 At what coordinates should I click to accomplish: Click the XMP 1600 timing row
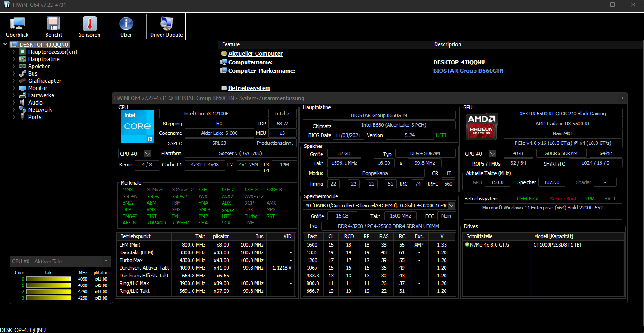(x=379, y=245)
